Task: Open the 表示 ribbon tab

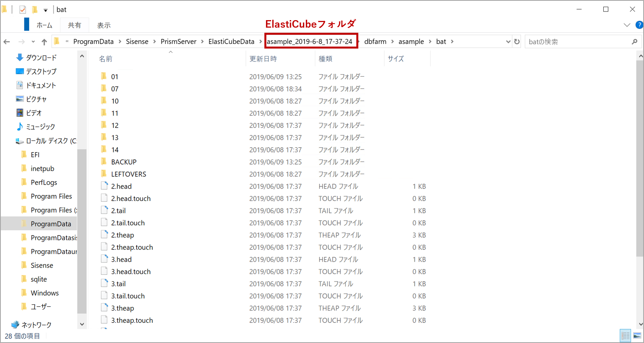Action: (104, 25)
